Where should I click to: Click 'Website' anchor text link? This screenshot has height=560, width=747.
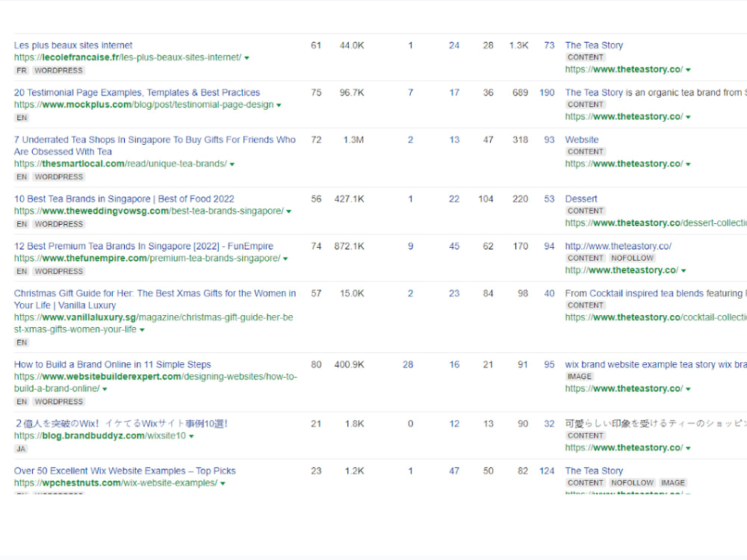tap(582, 140)
